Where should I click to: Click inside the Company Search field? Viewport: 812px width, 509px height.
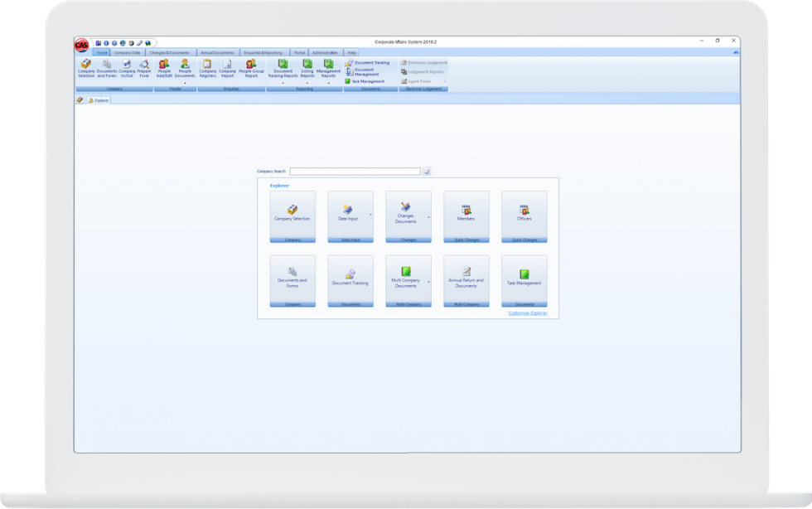[x=356, y=172]
